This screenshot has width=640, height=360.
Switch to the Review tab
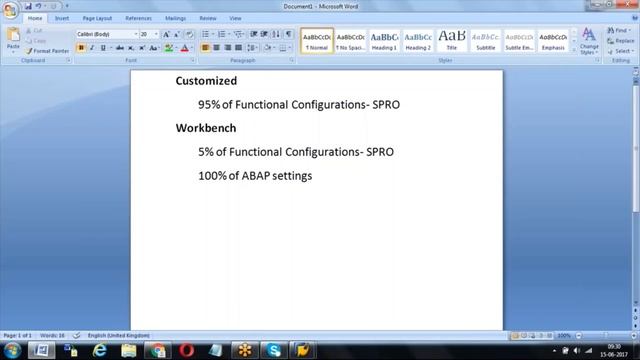(208, 18)
